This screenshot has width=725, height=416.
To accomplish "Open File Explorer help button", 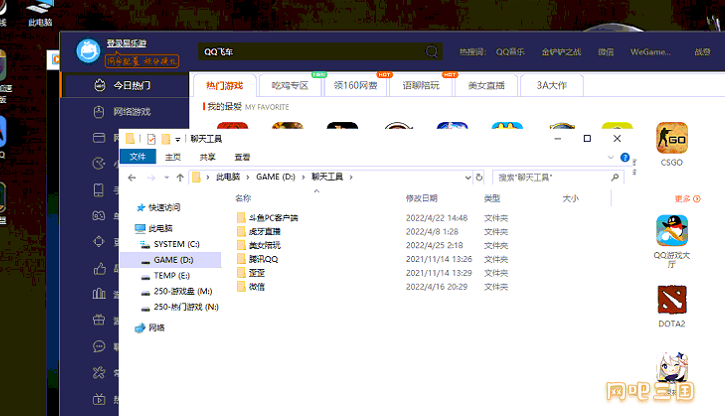I will (x=625, y=157).
